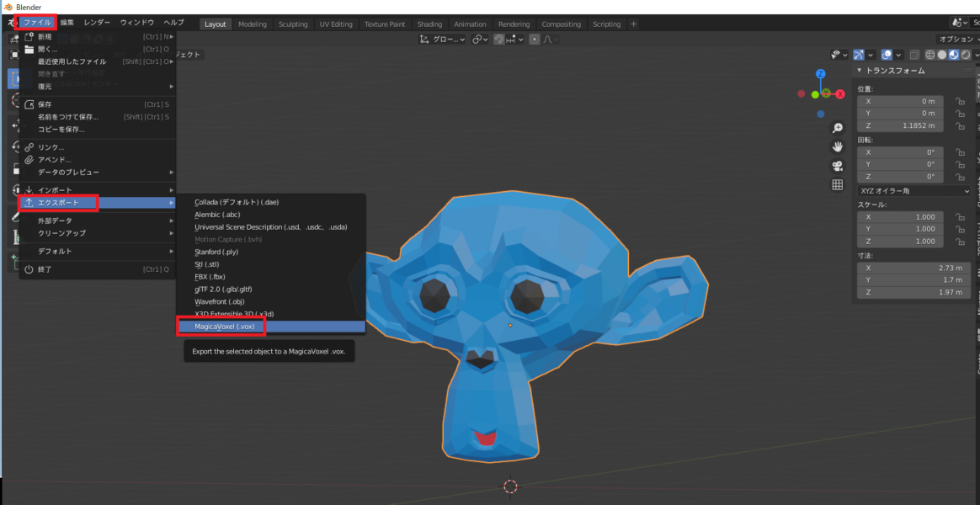The image size is (980, 505).
Task: Expand the デフォルト (Defaults) submenu
Action: (x=99, y=252)
